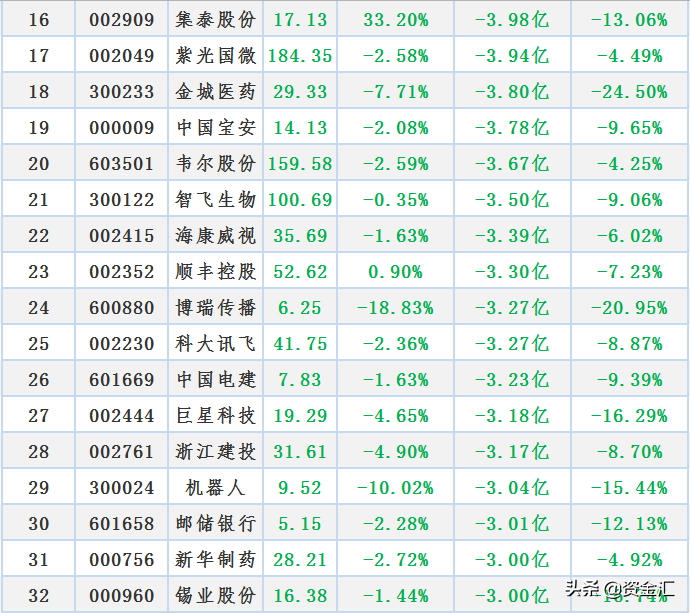Viewport: 690px width, 613px height.
Task: Click stock name 新华制药
Action: click(x=215, y=560)
